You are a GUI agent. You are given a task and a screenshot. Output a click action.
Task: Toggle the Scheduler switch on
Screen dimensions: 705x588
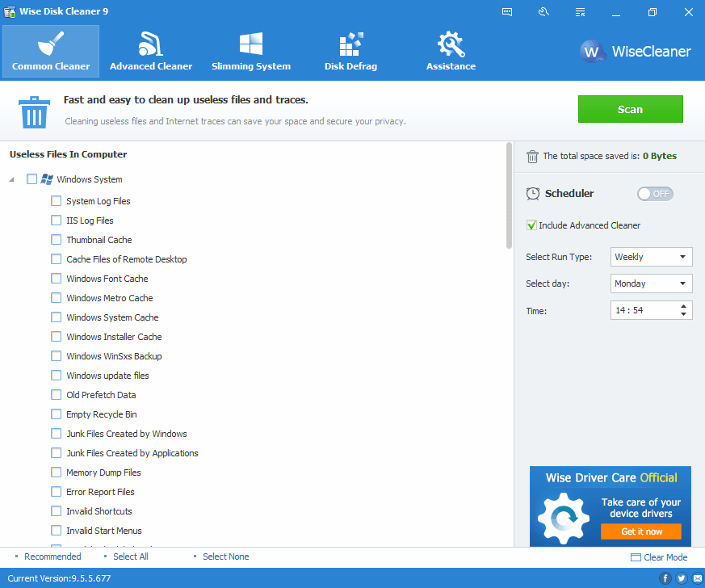[655, 194]
